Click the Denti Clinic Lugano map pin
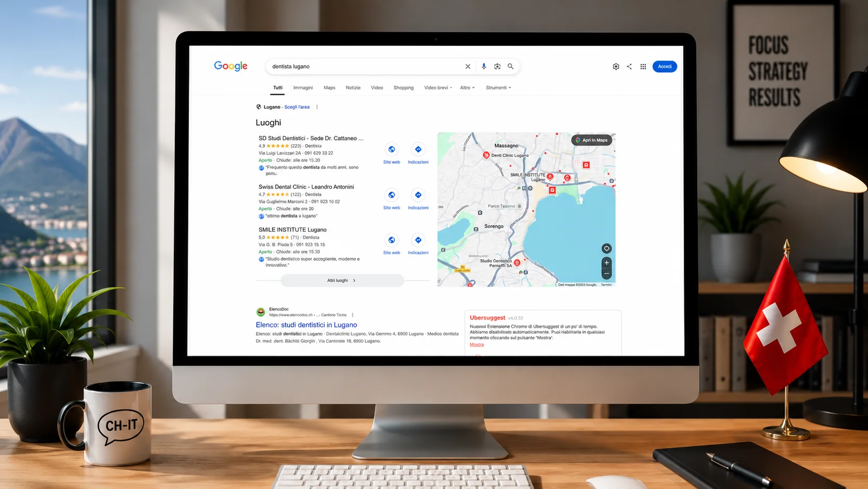The width and height of the screenshot is (868, 489). point(486,155)
